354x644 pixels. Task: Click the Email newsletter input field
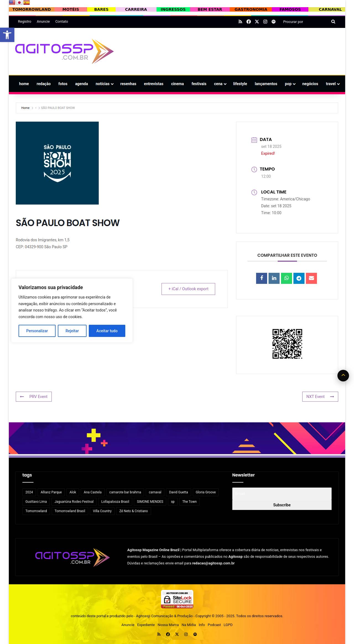click(282, 494)
